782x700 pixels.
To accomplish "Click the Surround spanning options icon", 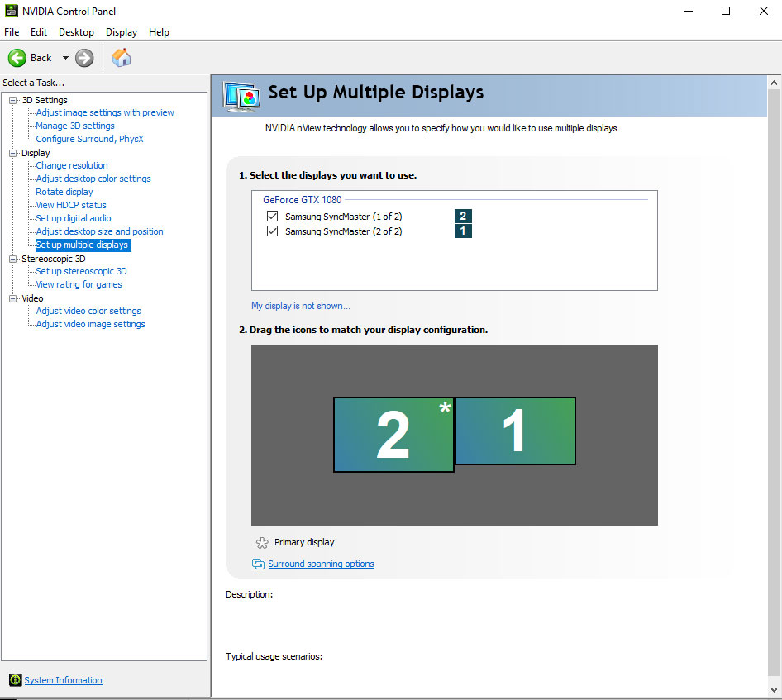I will point(258,564).
